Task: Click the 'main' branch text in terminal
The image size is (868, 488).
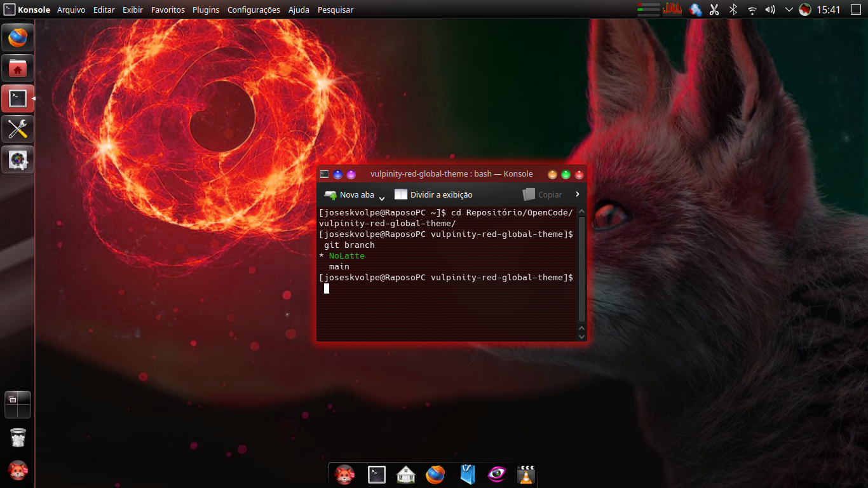Action: point(339,267)
